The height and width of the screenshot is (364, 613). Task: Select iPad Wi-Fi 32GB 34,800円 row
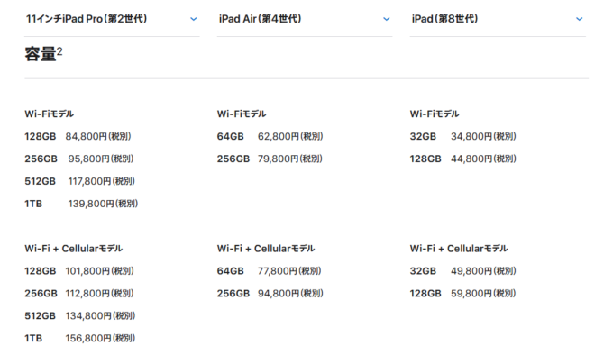pos(463,136)
